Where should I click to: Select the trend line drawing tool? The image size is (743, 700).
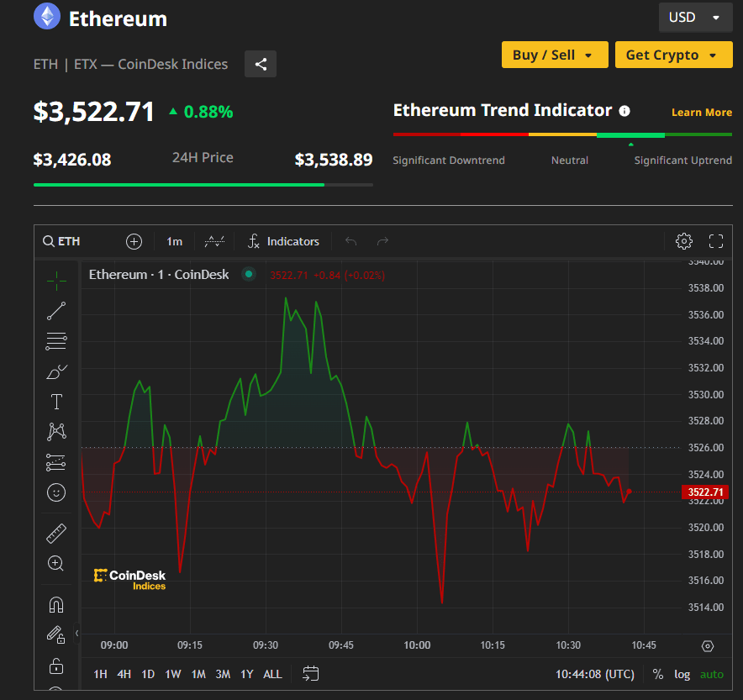(x=56, y=311)
